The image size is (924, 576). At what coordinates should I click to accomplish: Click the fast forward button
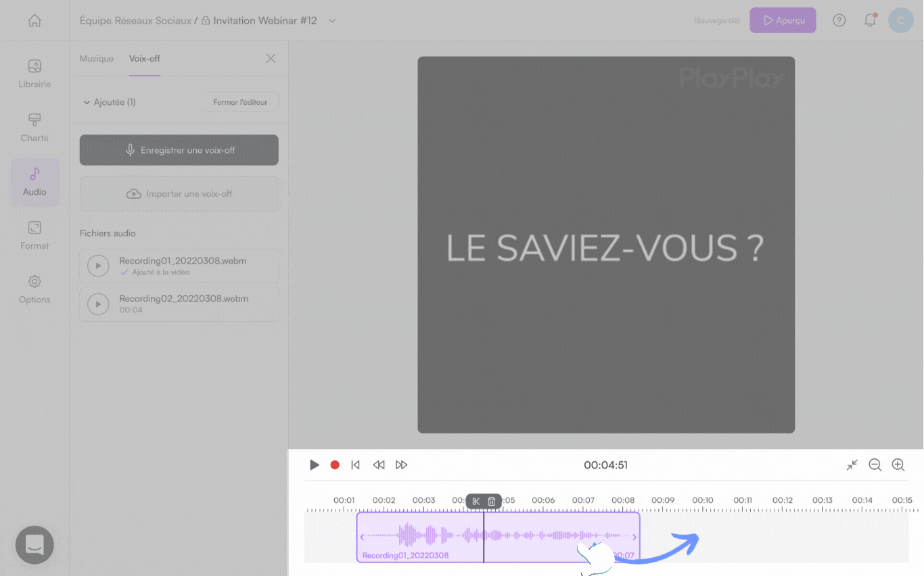tap(402, 465)
